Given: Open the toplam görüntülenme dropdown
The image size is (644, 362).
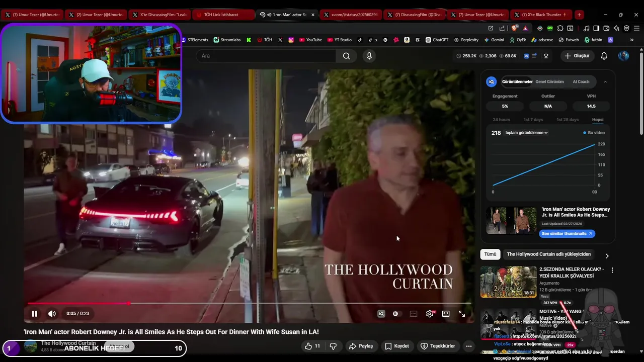Looking at the screenshot, I should [526, 133].
